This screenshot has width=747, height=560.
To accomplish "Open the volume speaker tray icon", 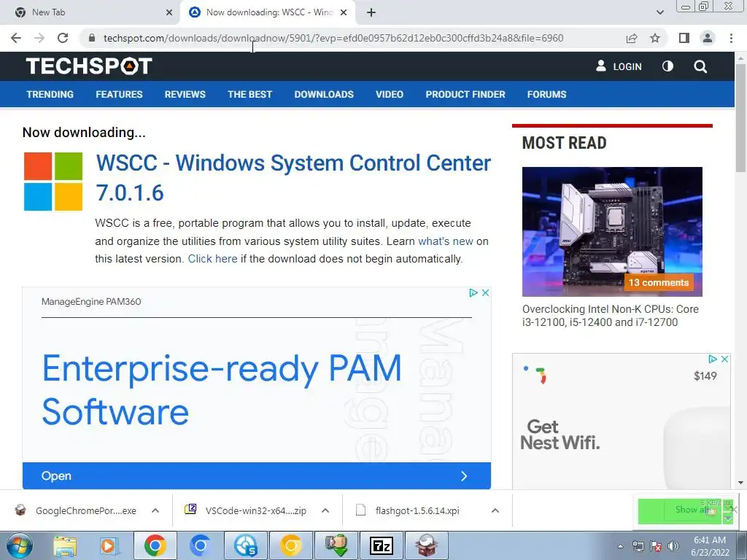I will tap(673, 546).
